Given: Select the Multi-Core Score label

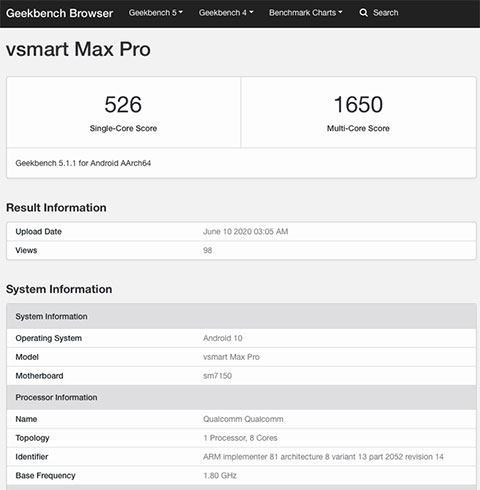Looking at the screenshot, I should [358, 128].
